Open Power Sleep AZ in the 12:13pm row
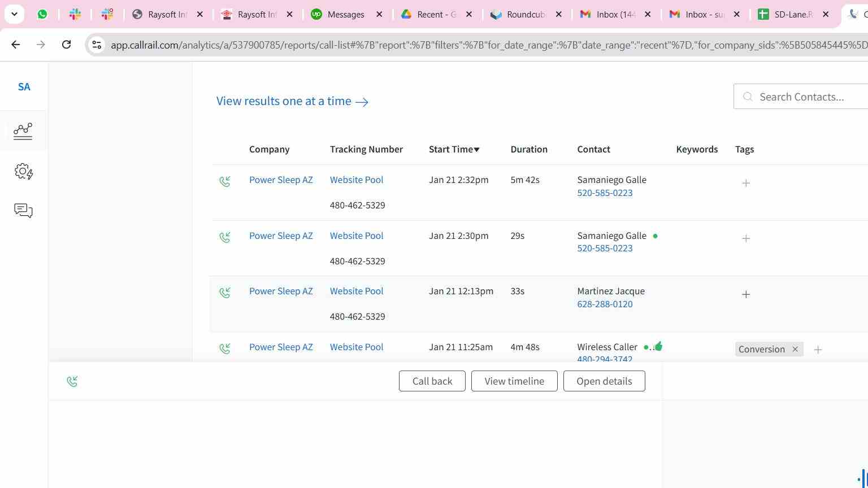868x488 pixels. [281, 291]
